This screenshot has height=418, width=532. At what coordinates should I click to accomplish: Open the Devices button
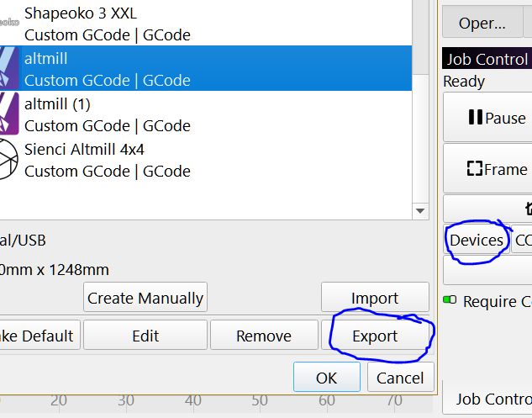click(477, 241)
